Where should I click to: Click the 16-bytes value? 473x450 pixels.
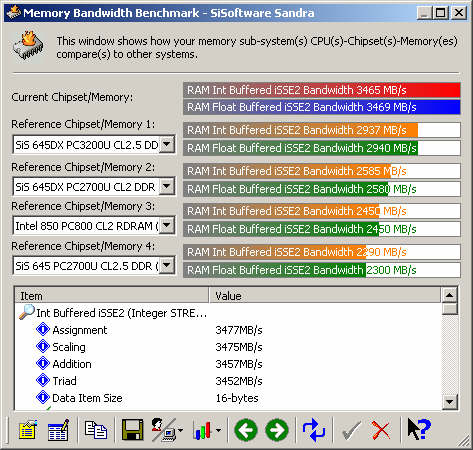coord(237,398)
